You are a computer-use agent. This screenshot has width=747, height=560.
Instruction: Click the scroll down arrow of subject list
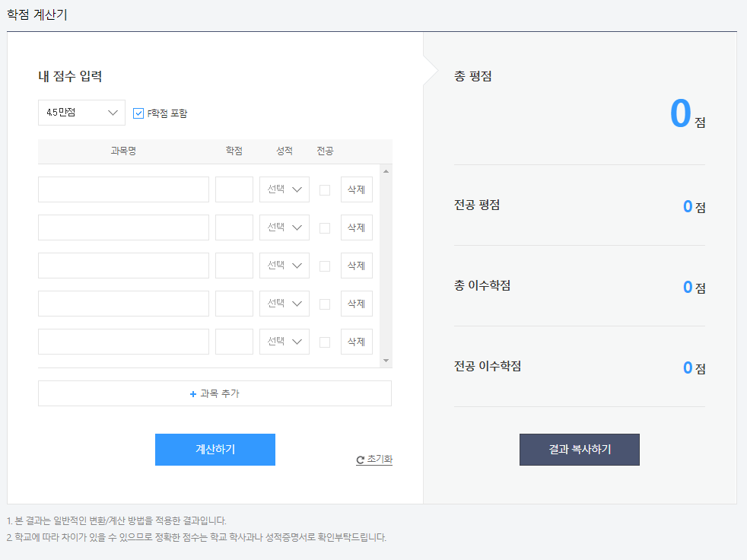coord(386,361)
